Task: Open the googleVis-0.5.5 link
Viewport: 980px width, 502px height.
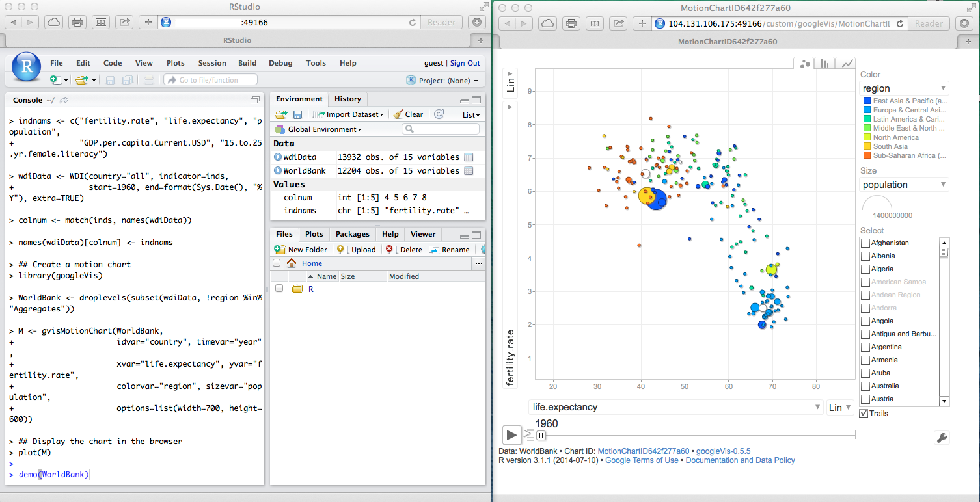Action: click(723, 451)
